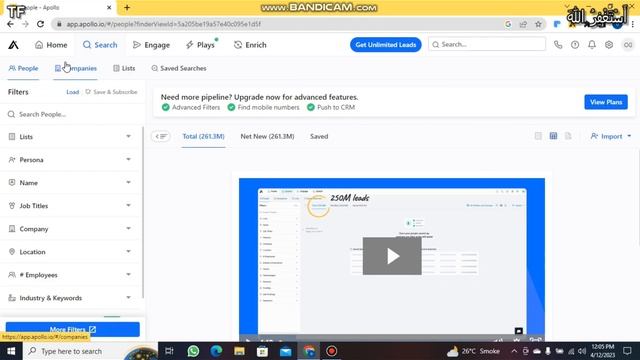This screenshot has width=640, height=360.
Task: Open the Plays menu
Action: [x=200, y=45]
